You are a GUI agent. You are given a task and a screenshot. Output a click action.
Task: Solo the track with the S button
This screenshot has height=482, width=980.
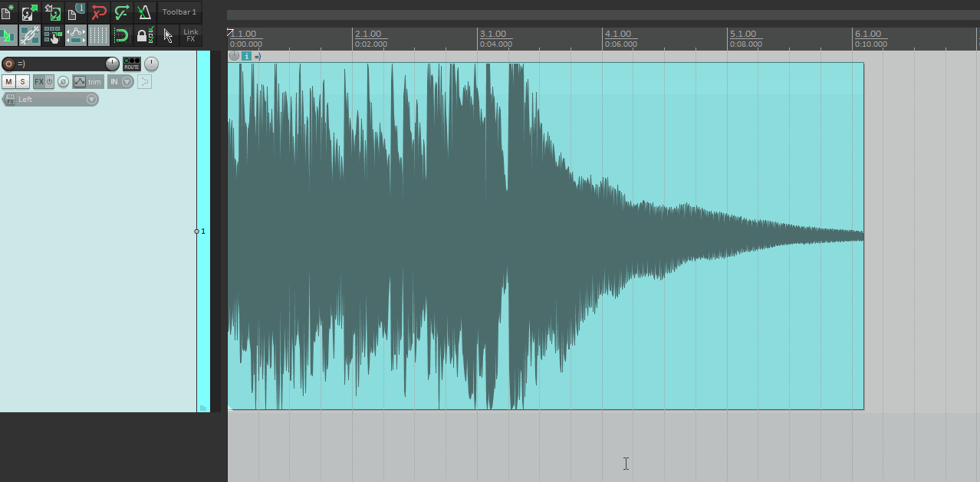tap(21, 81)
